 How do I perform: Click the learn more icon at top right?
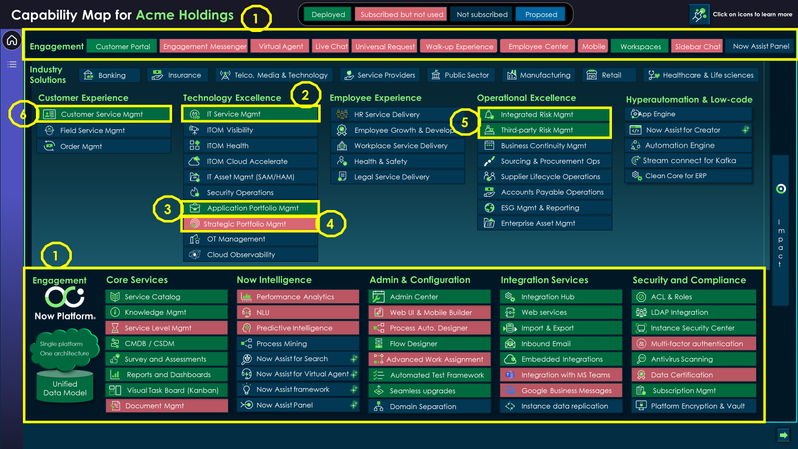(x=699, y=14)
